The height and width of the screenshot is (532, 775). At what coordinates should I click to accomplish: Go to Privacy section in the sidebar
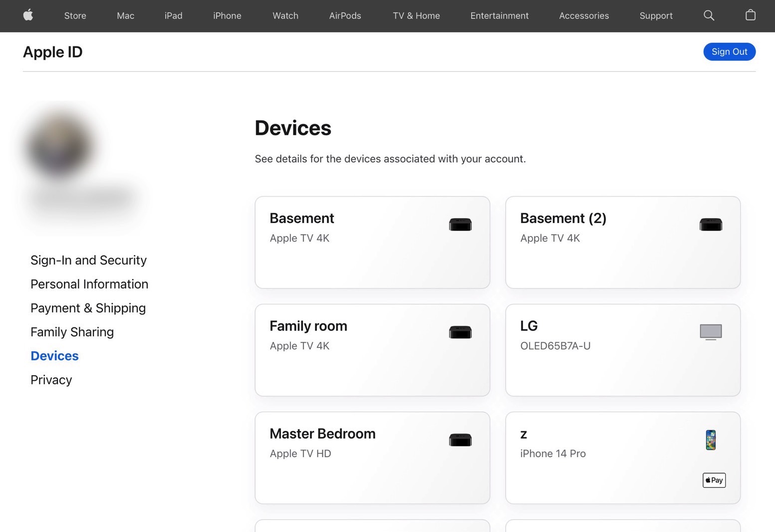point(51,380)
